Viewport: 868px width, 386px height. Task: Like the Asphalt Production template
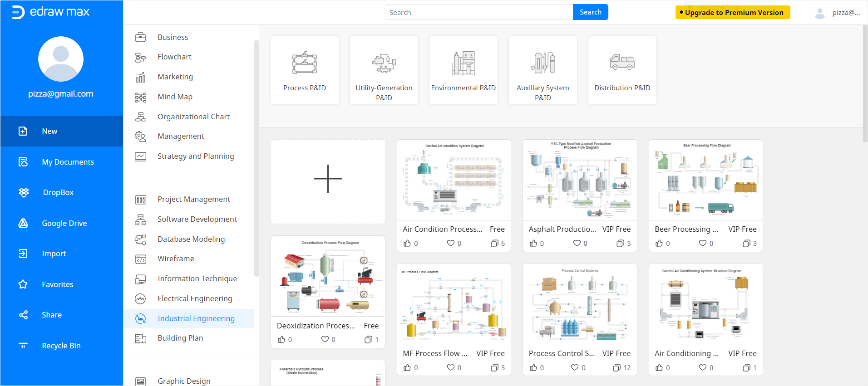(x=533, y=244)
